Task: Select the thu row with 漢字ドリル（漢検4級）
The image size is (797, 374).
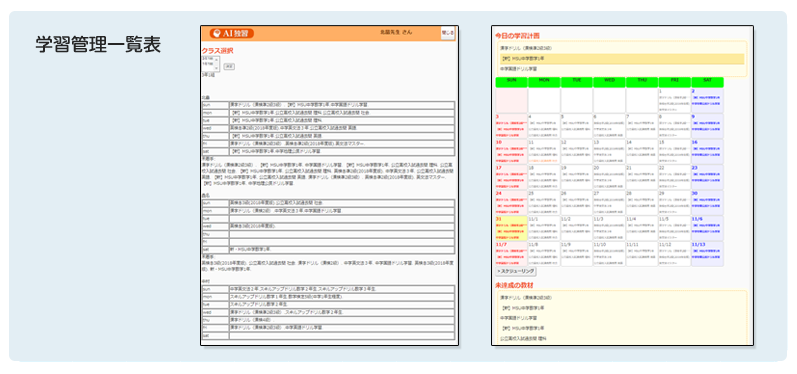Action: click(x=328, y=320)
